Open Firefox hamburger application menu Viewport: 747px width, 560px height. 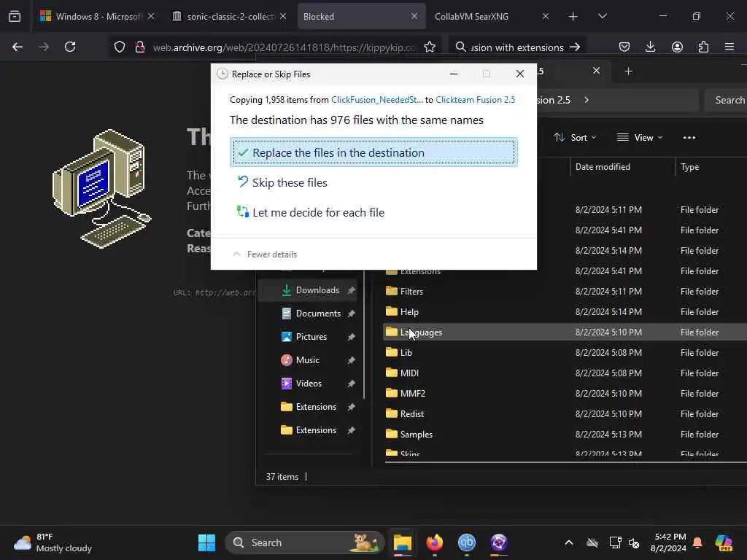pos(729,47)
